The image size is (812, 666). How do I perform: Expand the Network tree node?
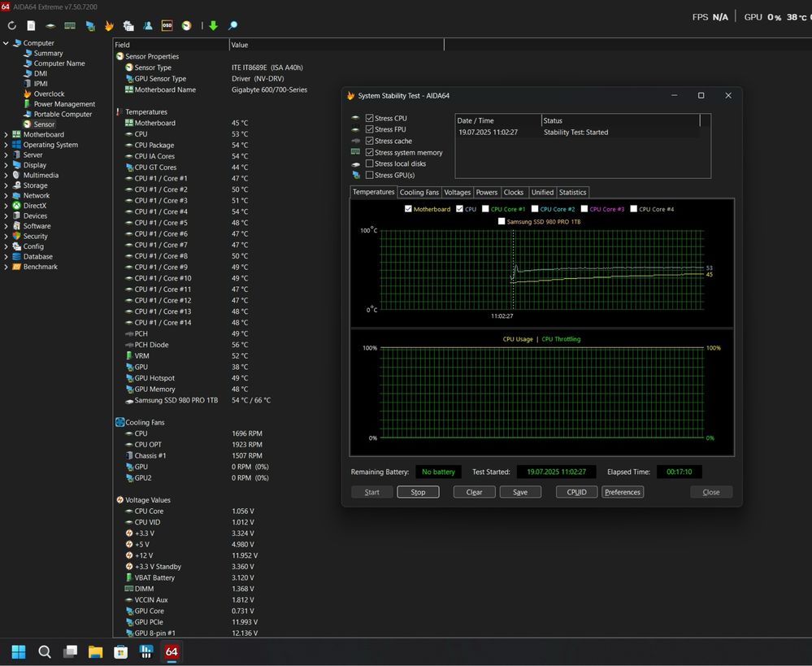pyautogui.click(x=6, y=195)
